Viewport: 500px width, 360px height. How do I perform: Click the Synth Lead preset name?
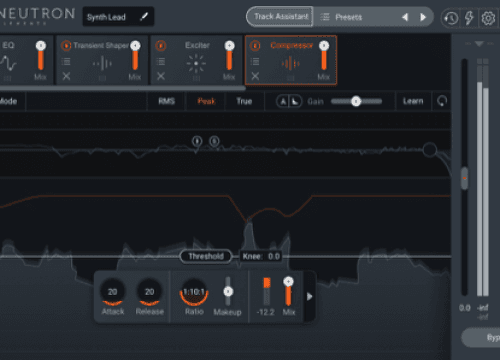[106, 17]
